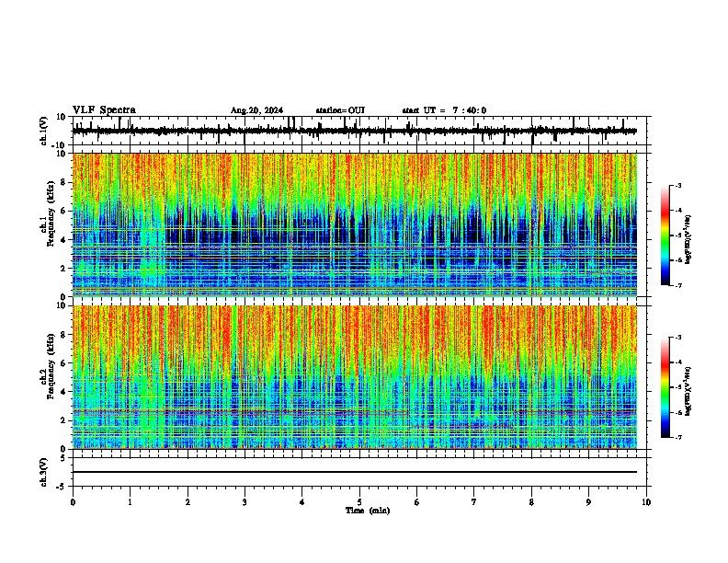Click the "Time (min)" x-axis label
The width and height of the screenshot is (728, 563).
click(x=368, y=511)
